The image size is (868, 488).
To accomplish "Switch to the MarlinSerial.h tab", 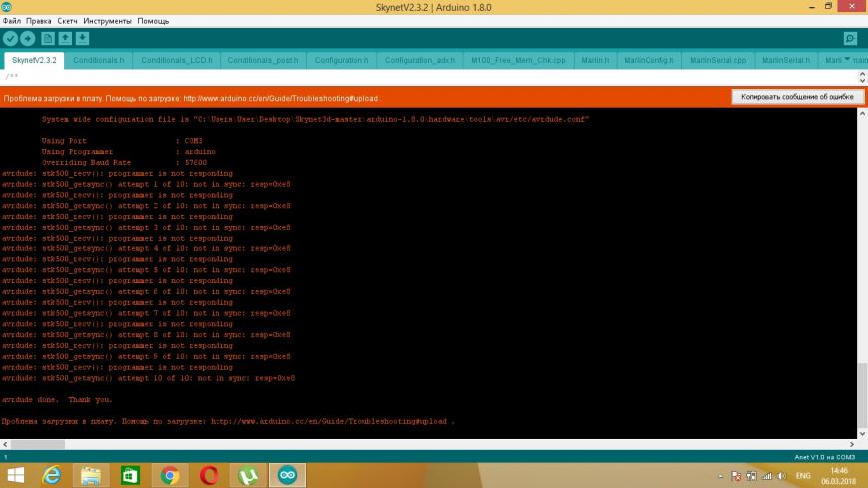I will [x=785, y=60].
